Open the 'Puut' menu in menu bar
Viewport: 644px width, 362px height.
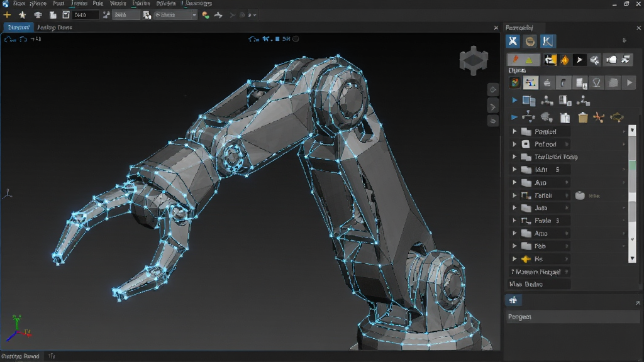58,3
